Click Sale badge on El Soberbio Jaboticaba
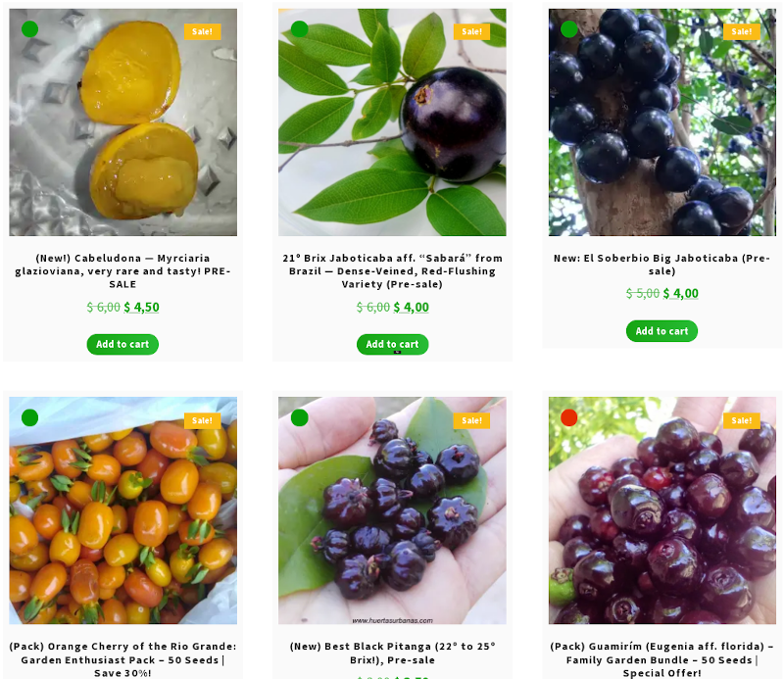The height and width of the screenshot is (679, 784). coord(742,31)
